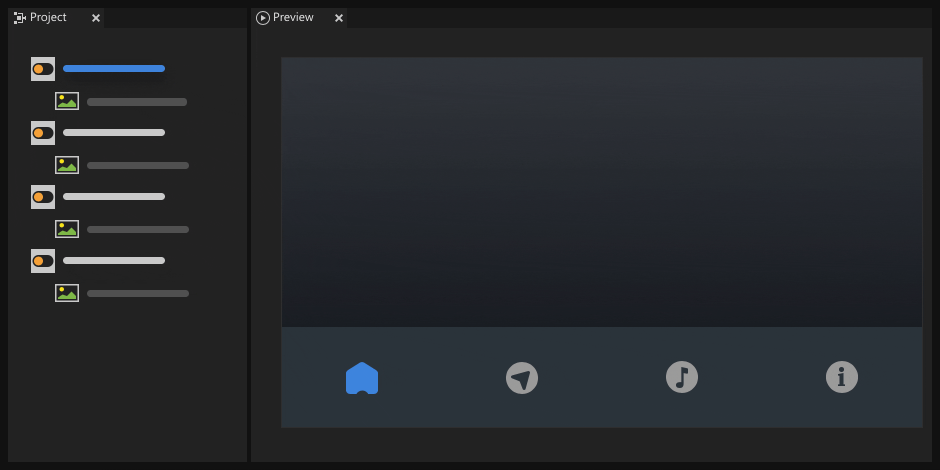This screenshot has width=940, height=470.
Task: Click the dark gradient preview canvas area
Action: (601, 192)
